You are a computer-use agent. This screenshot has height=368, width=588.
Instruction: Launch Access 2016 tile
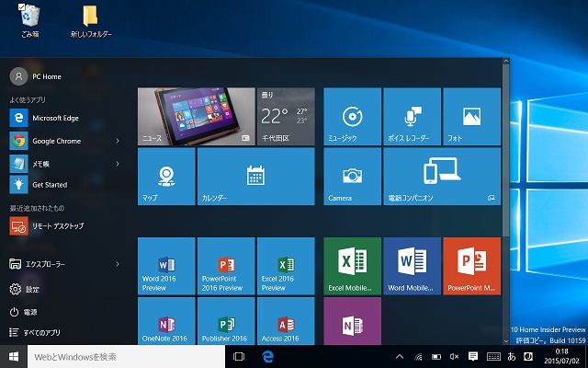286,321
